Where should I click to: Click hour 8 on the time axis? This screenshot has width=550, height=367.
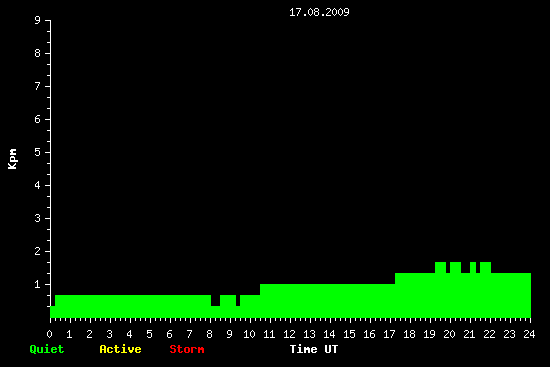pyautogui.click(x=209, y=334)
